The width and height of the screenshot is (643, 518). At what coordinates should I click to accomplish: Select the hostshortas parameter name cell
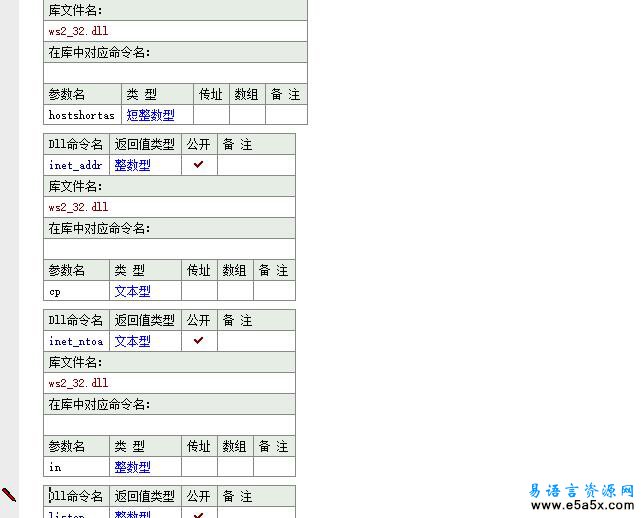(82, 115)
